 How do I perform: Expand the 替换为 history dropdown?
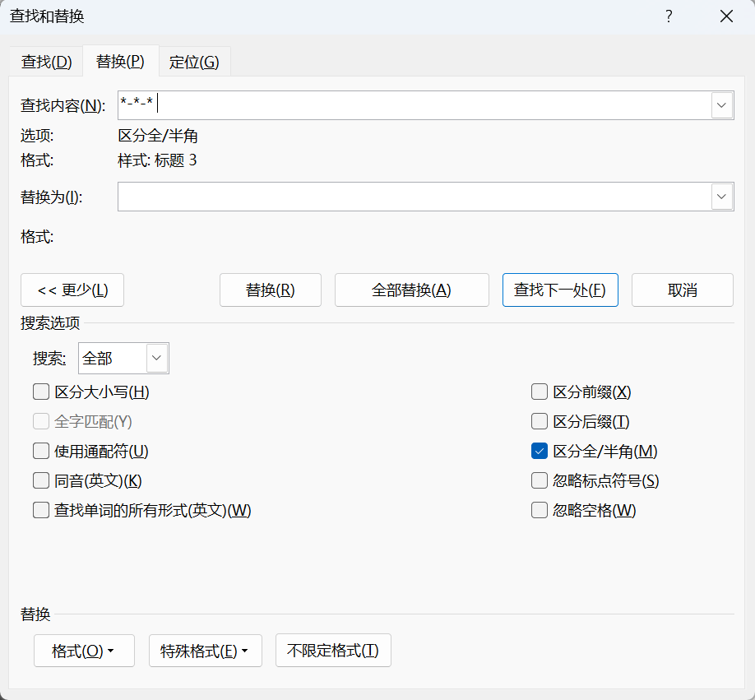click(721, 197)
